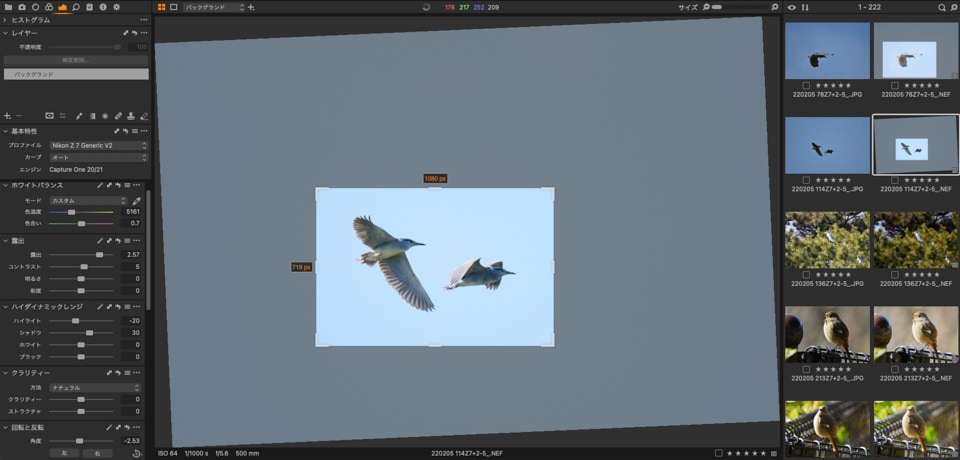Viewport: 960px width, 460px height.
Task: Open browser search magnifier icon
Action: pyautogui.click(x=942, y=7)
